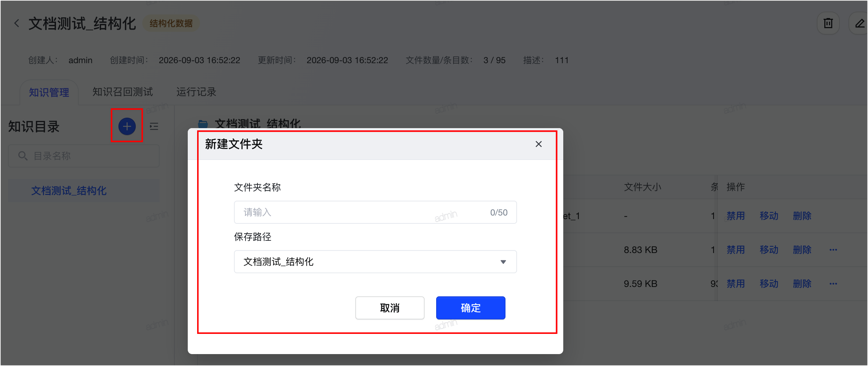Select the 文档测试_结构化 item in the directory tree
868x366 pixels.
click(x=84, y=191)
